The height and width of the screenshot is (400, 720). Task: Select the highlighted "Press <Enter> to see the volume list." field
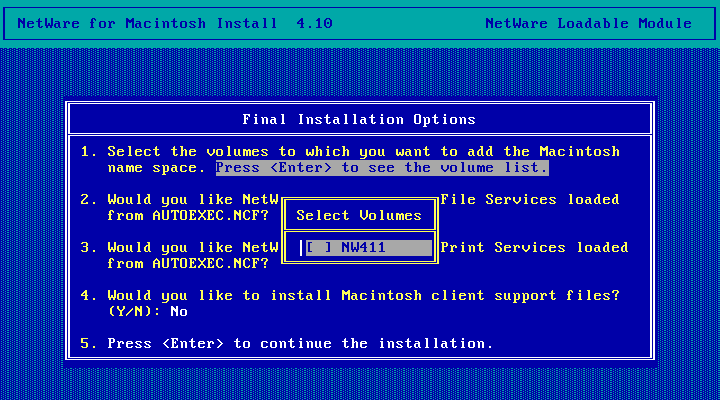382,168
